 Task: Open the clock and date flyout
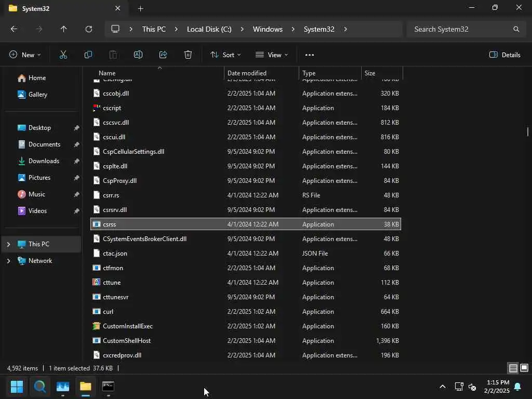coord(497,387)
